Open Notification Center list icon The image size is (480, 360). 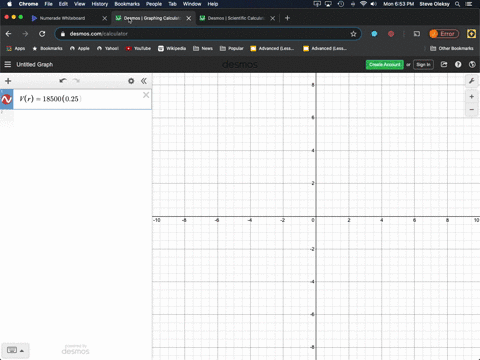click(x=469, y=4)
